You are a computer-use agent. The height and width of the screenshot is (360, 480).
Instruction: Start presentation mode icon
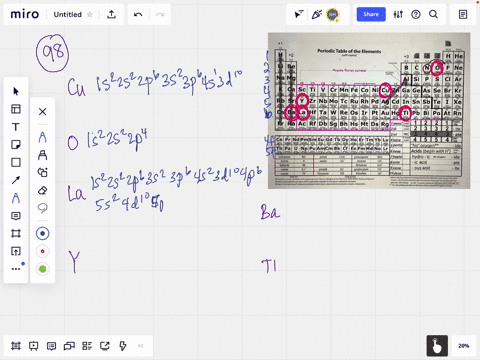(x=33, y=346)
